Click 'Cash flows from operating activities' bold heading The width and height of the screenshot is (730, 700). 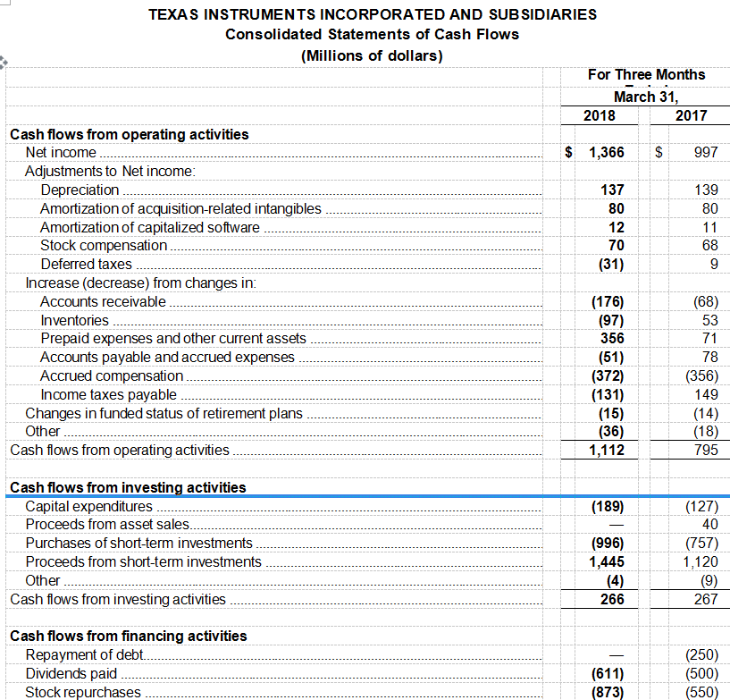[x=130, y=135]
